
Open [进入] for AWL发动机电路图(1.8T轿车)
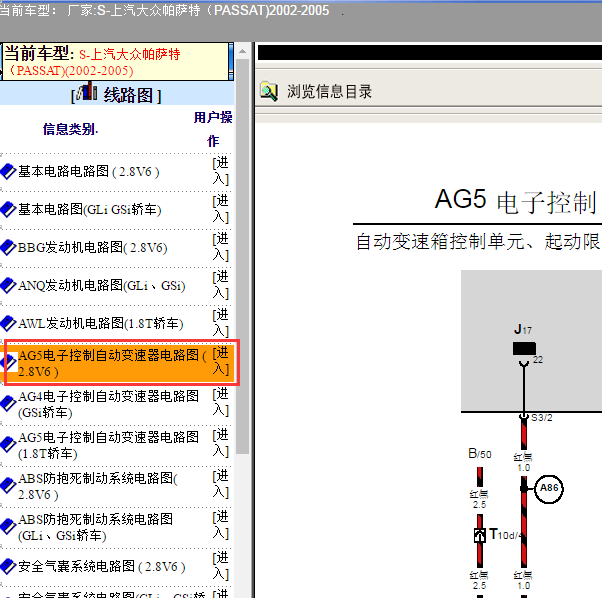click(221, 323)
